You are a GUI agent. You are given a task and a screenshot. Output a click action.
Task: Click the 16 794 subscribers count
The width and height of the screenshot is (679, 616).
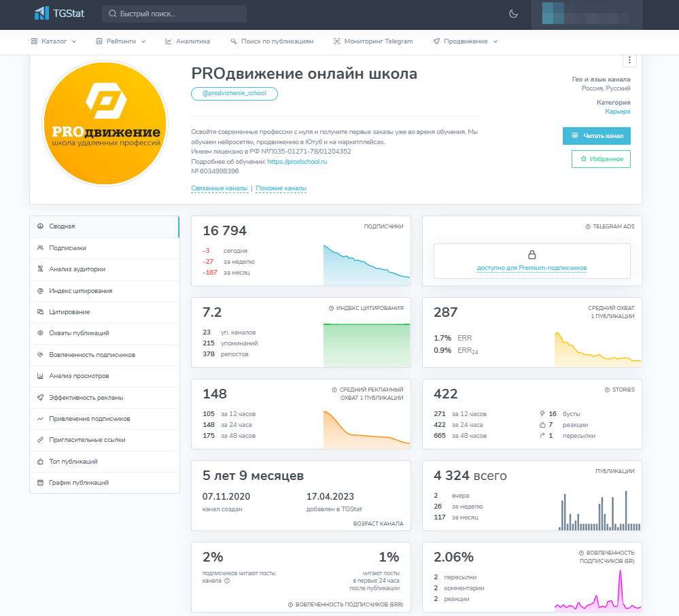[225, 231]
